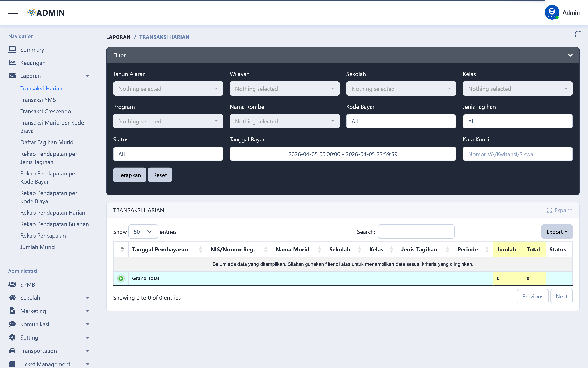Click the LAPORAN breadcrumb link
The width and height of the screenshot is (588, 368).
click(118, 37)
